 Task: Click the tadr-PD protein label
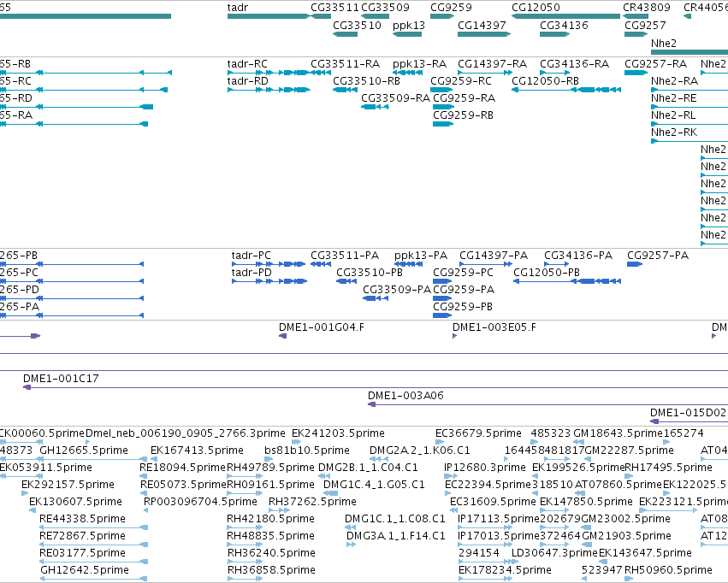(x=252, y=273)
